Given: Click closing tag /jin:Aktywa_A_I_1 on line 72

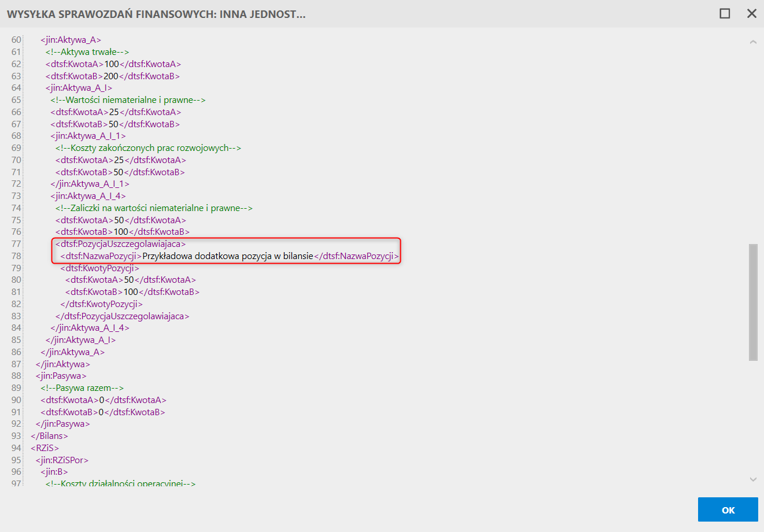Looking at the screenshot, I should click(90, 184).
